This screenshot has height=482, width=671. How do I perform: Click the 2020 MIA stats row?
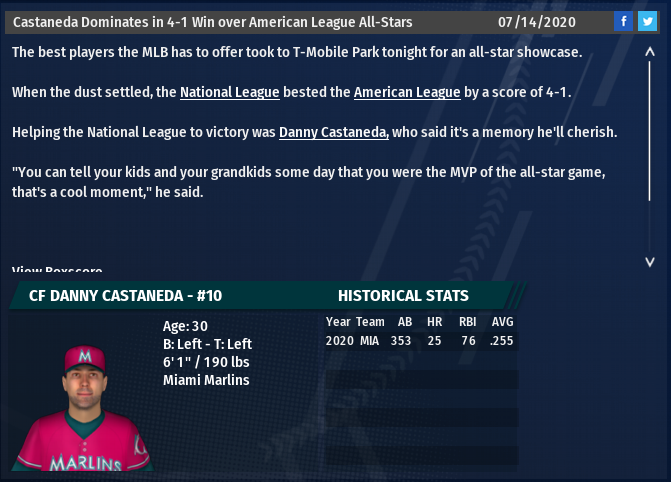click(422, 341)
